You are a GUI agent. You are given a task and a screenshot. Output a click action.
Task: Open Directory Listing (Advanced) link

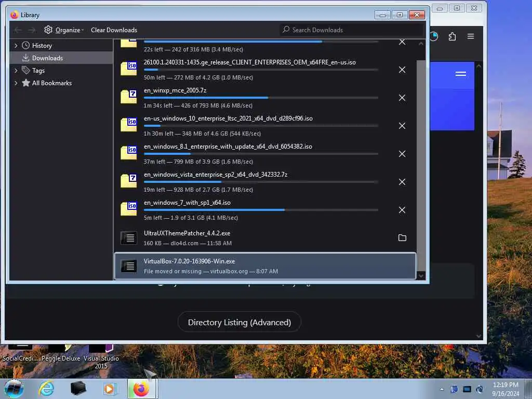(x=240, y=322)
